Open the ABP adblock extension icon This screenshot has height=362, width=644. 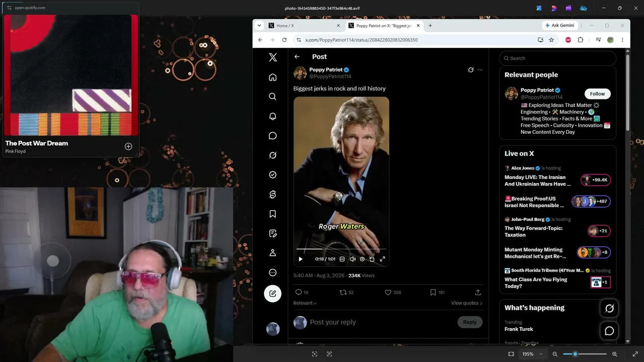click(568, 40)
